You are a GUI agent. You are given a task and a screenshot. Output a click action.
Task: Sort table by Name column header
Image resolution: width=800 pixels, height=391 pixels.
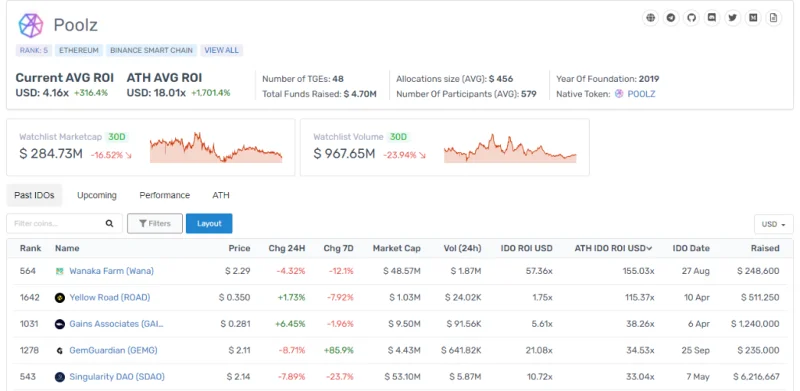tap(67, 248)
